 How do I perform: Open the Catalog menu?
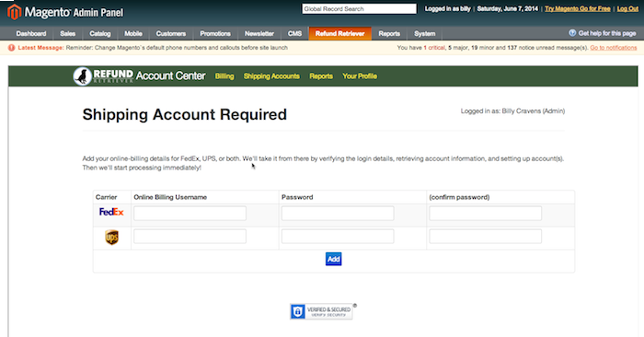(x=99, y=34)
